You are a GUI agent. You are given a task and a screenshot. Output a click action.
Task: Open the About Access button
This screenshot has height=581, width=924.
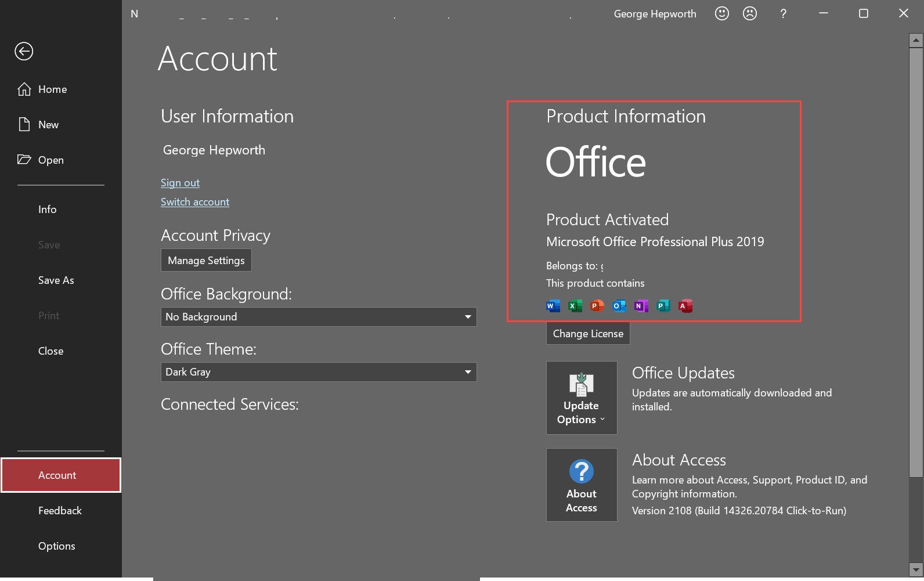582,485
